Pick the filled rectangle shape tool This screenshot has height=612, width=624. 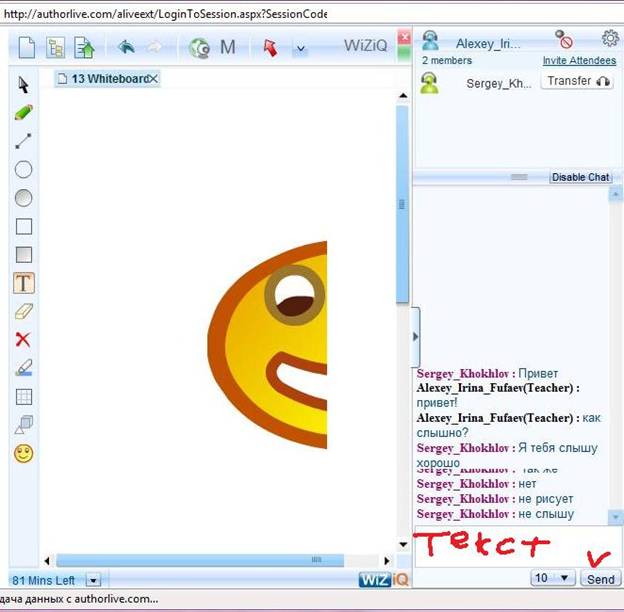point(24,255)
